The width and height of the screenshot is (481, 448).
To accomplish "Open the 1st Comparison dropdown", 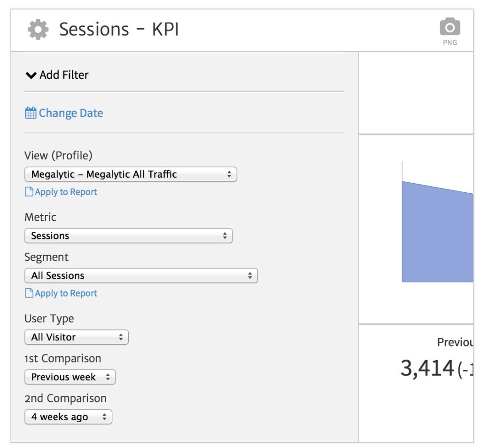I will click(70, 377).
